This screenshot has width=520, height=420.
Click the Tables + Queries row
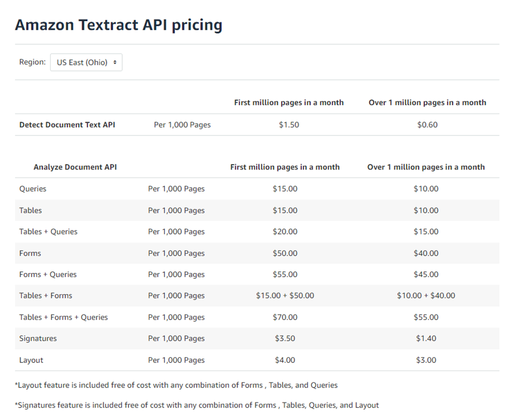click(x=48, y=231)
